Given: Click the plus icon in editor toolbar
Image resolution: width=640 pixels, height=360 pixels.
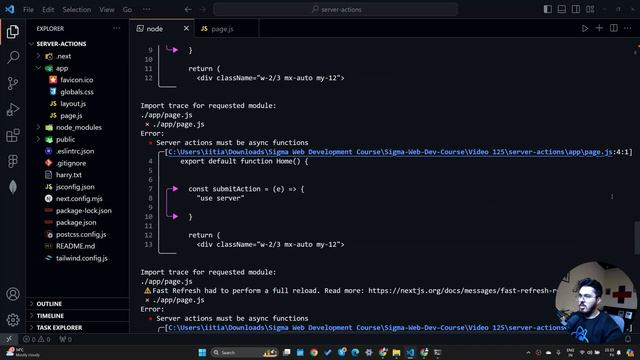Looking at the screenshot, I should (599, 28).
